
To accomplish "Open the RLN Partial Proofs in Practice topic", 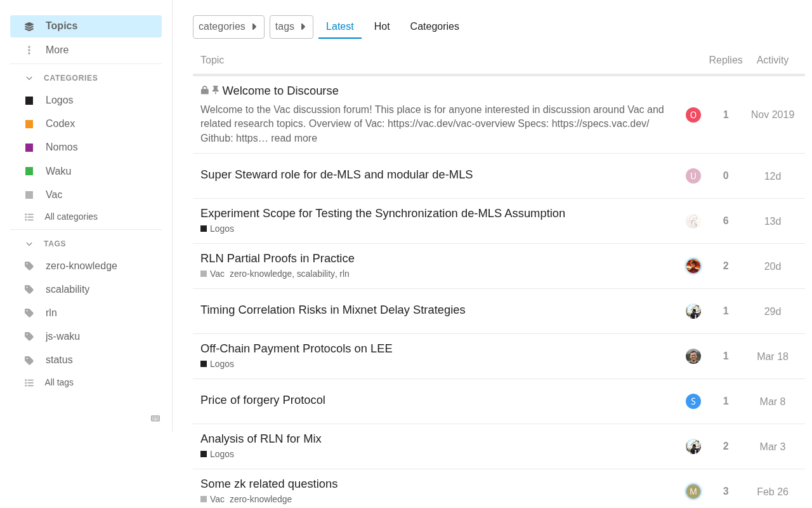I will click(x=277, y=258).
